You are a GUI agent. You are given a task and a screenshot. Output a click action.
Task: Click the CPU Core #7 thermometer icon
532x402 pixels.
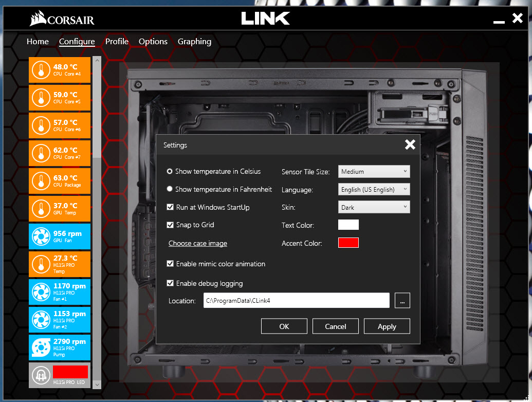tap(41, 153)
